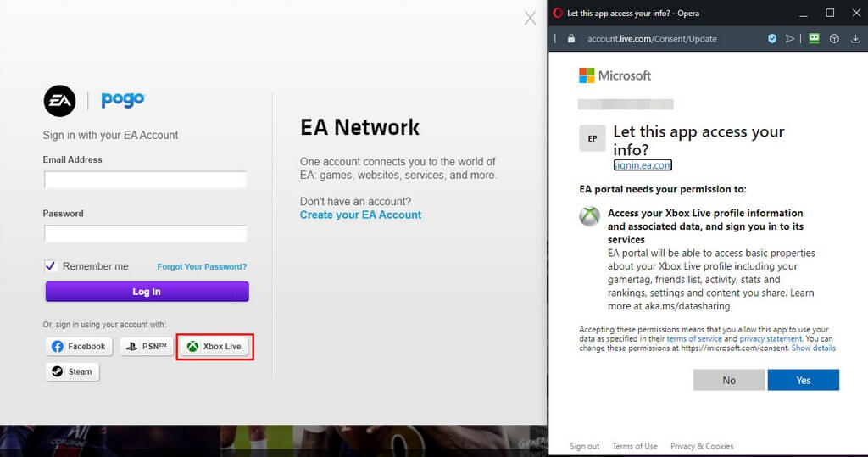Viewport: 868px width, 457px height.
Task: Click the purple Log In button
Action: [x=147, y=292]
